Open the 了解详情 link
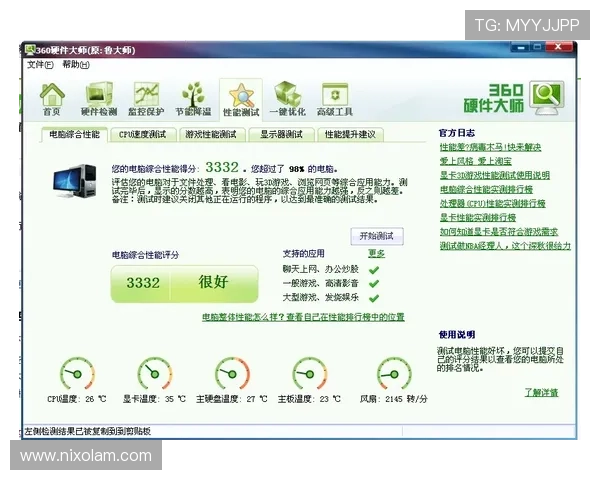600x480 pixels. point(541,392)
